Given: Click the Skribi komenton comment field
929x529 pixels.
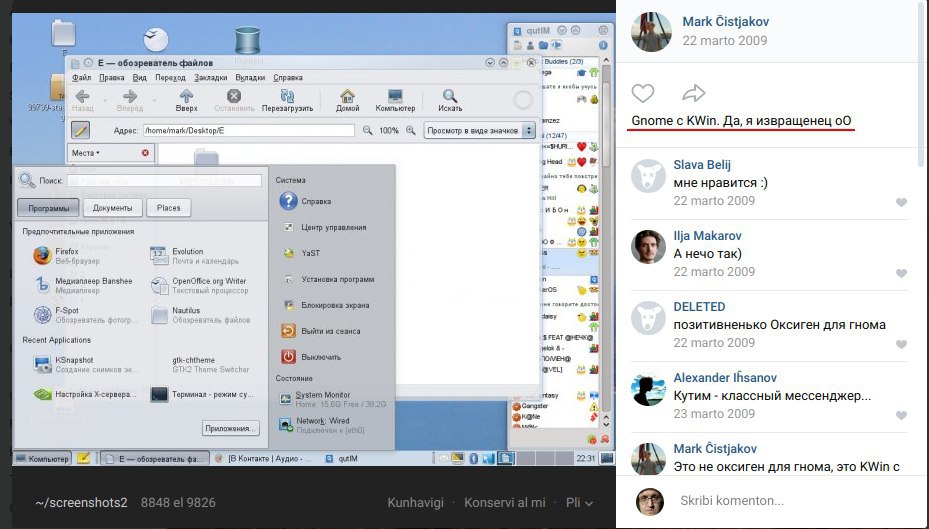Looking at the screenshot, I should [x=794, y=501].
